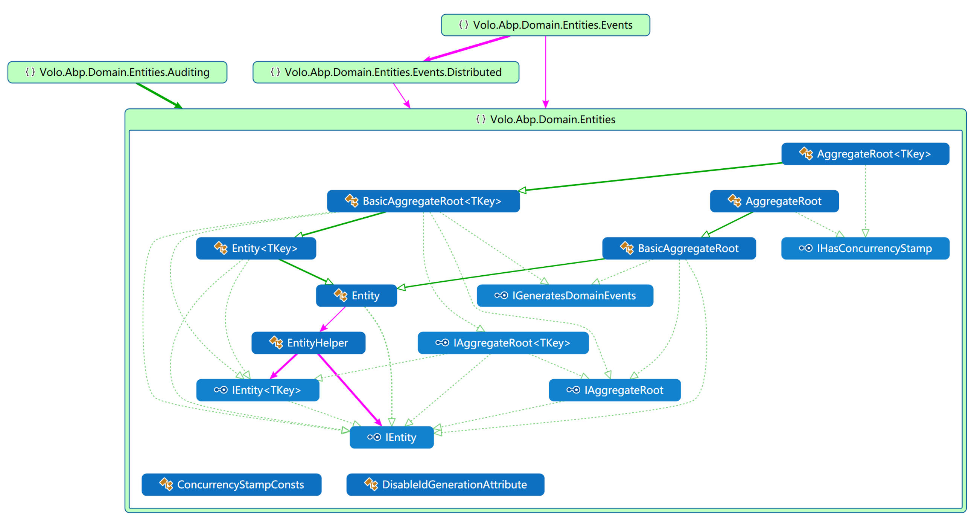This screenshot has width=980, height=522.
Task: Select the IAggregateRoot interface node
Action: pos(623,390)
